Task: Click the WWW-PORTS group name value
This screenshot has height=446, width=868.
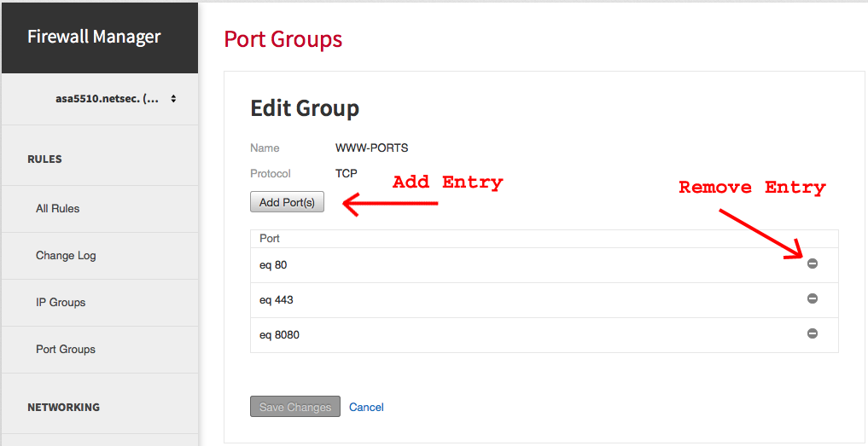Action: click(x=372, y=148)
